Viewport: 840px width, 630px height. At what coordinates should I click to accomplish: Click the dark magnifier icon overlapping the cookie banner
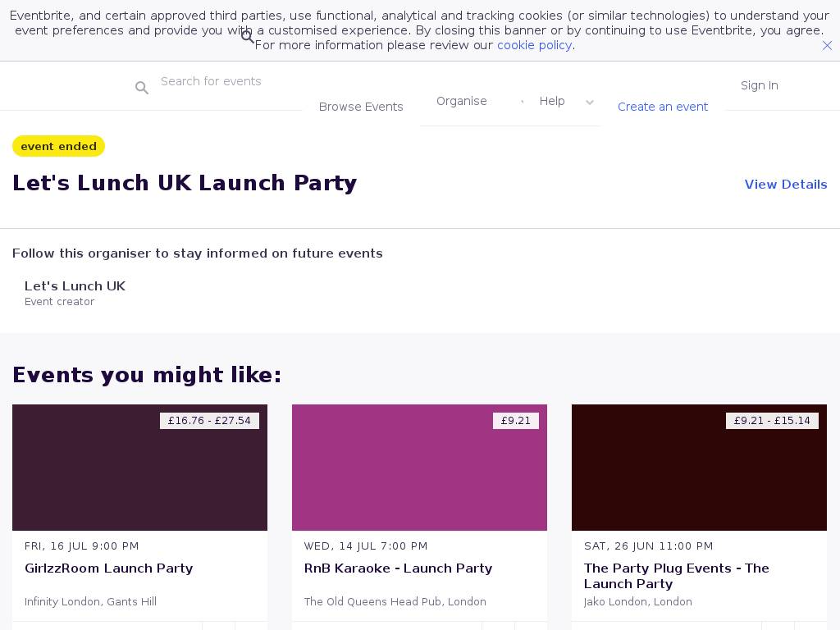click(248, 37)
